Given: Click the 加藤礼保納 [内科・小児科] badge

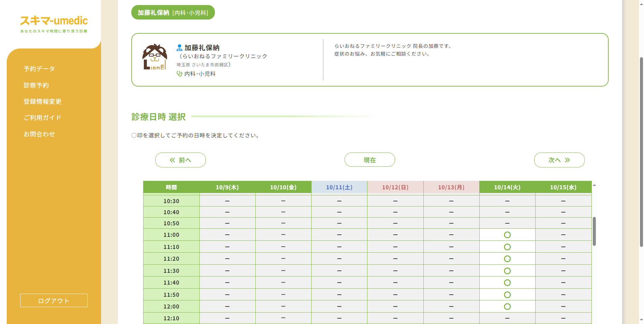Looking at the screenshot, I should coord(173,12).
